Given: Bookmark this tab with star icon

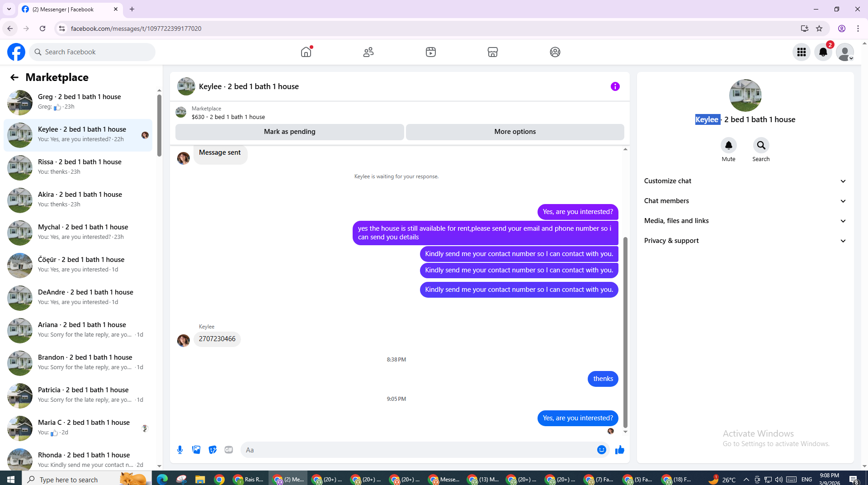Looking at the screenshot, I should coord(819,29).
